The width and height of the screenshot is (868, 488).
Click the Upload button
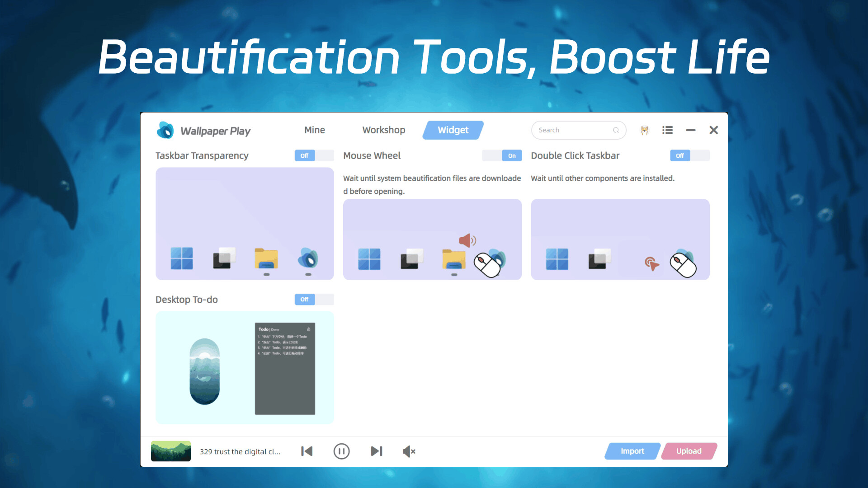click(x=689, y=451)
